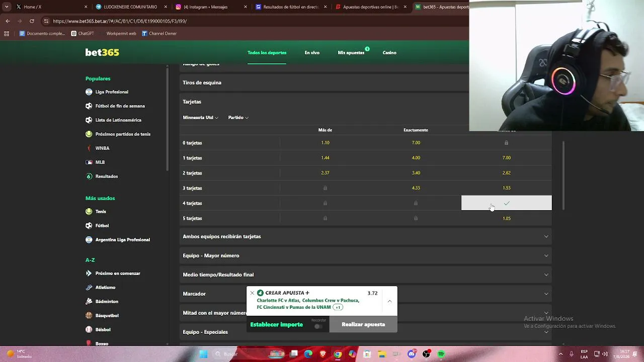Open the Liga Profesional sidebar icon
Screen dimensions: 644x362
click(89, 92)
